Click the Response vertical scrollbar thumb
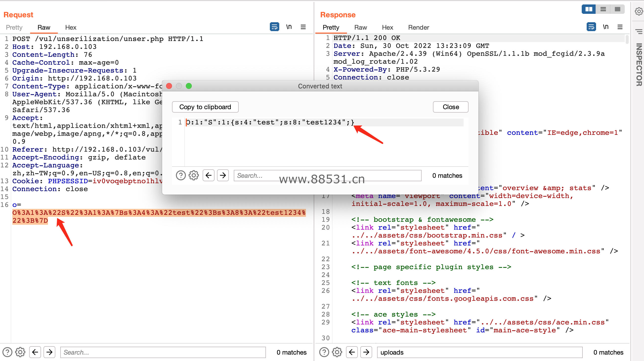Screen dimensions: 644x361 [x=627, y=40]
